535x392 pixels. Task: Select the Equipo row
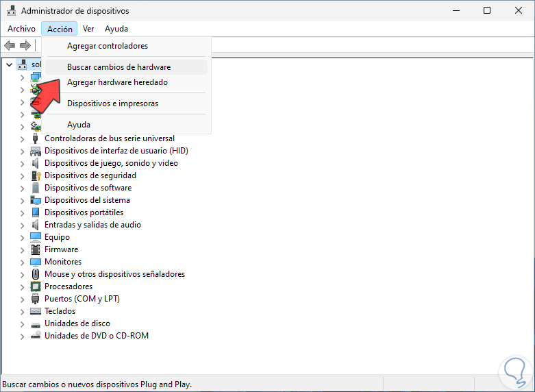tap(57, 237)
